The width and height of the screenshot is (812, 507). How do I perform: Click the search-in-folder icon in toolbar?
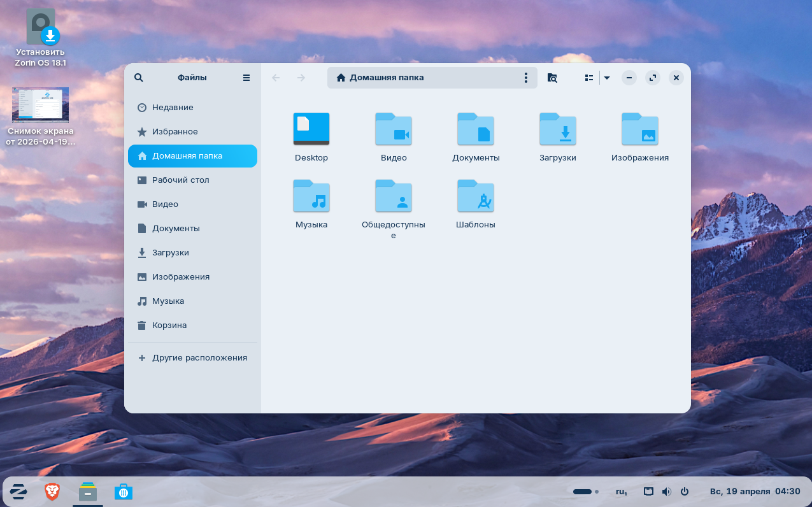[x=552, y=78]
